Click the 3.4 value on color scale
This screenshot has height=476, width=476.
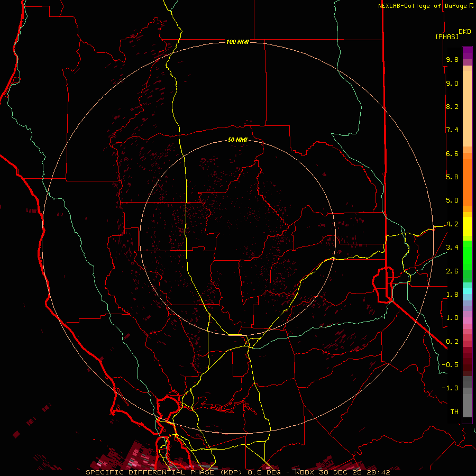[452, 248]
